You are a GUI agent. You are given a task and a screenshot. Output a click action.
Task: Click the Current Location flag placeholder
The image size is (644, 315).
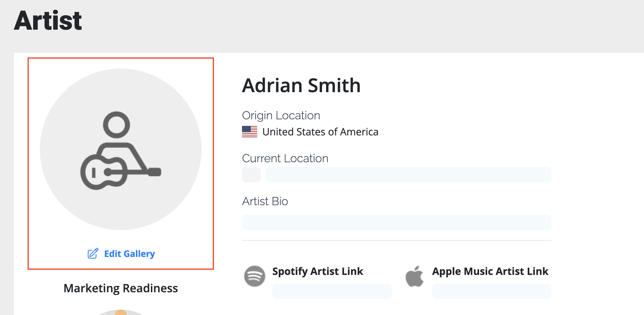251,175
